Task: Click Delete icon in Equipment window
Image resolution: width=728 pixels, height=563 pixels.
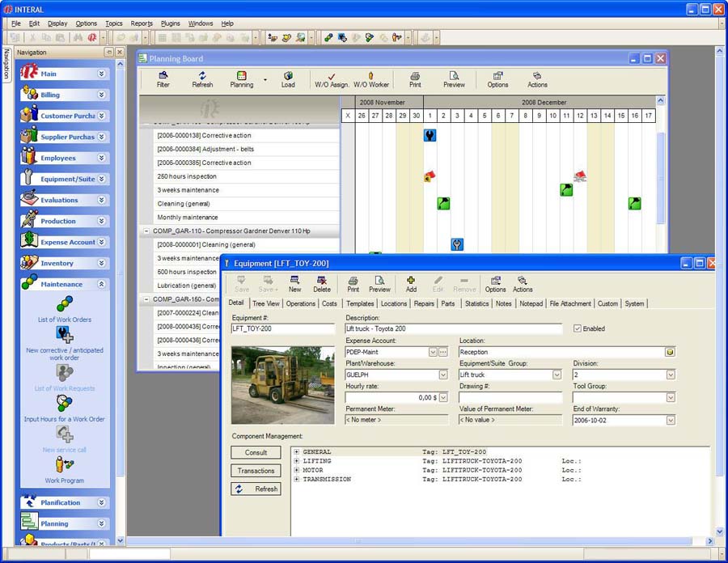Action: click(322, 284)
